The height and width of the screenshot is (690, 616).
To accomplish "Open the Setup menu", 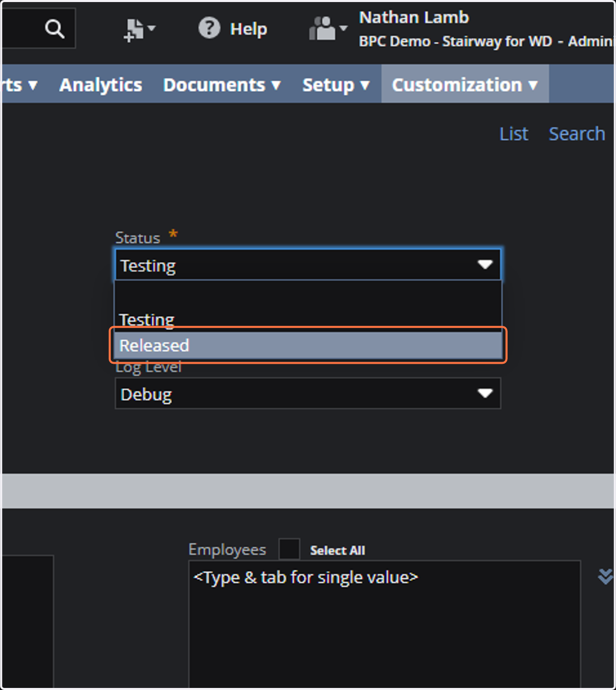I will pos(336,85).
